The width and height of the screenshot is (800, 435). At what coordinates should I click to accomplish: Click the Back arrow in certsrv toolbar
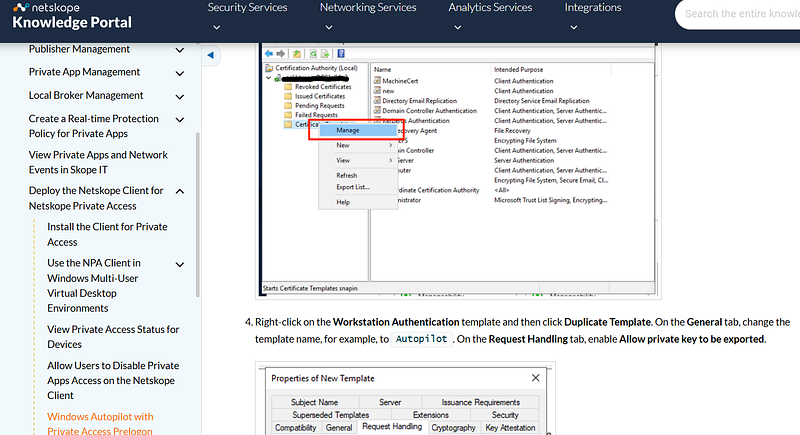tap(268, 54)
